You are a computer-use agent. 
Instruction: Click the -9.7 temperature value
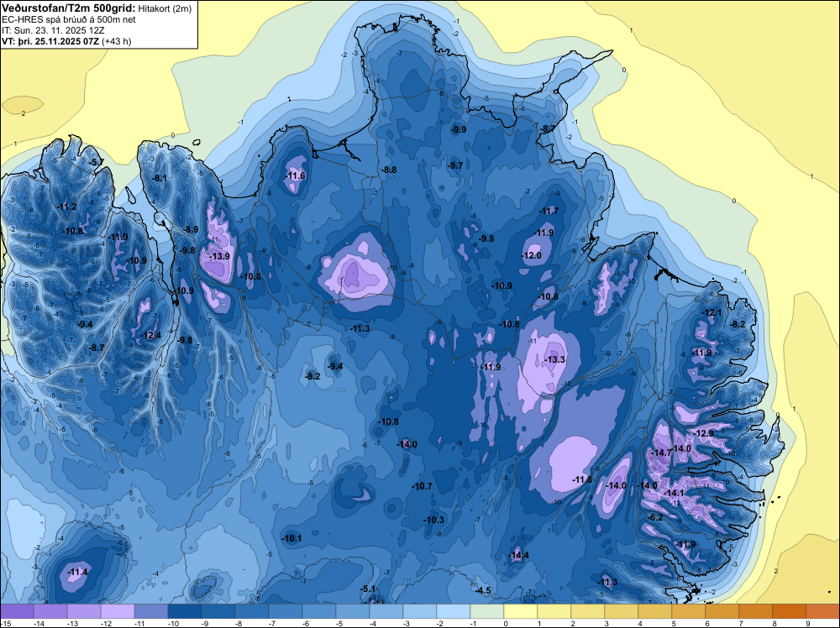(x=455, y=165)
